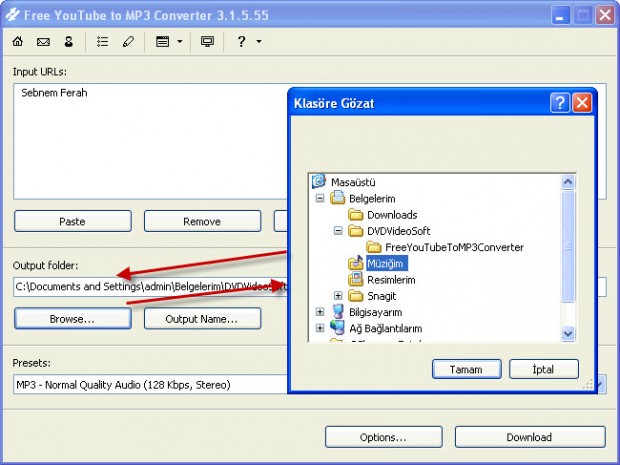Open dropdown arrow beside window layout icon
This screenshot has height=465, width=620.
pyautogui.click(x=180, y=41)
